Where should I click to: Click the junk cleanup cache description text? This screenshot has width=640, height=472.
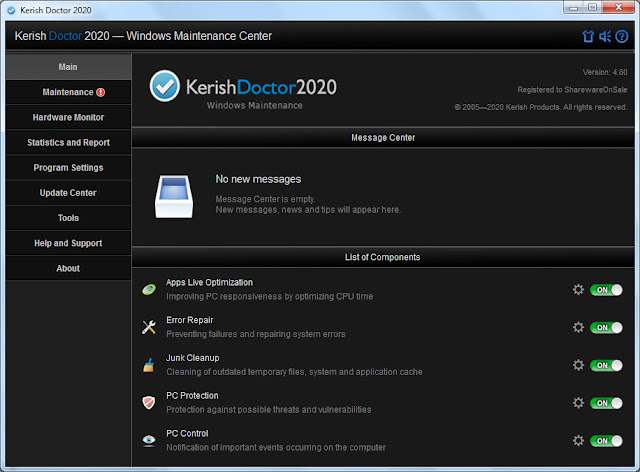tap(294, 372)
